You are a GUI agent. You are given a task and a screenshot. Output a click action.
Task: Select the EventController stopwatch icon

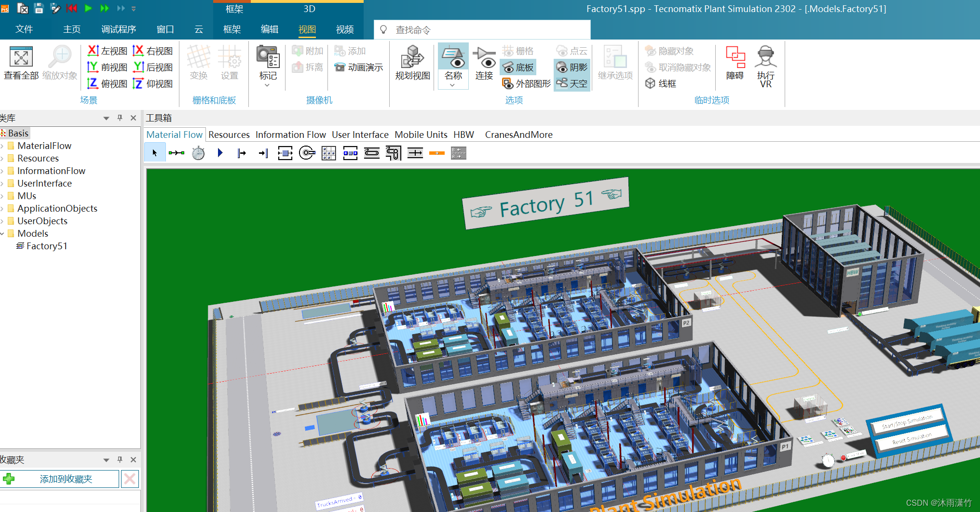click(x=198, y=153)
